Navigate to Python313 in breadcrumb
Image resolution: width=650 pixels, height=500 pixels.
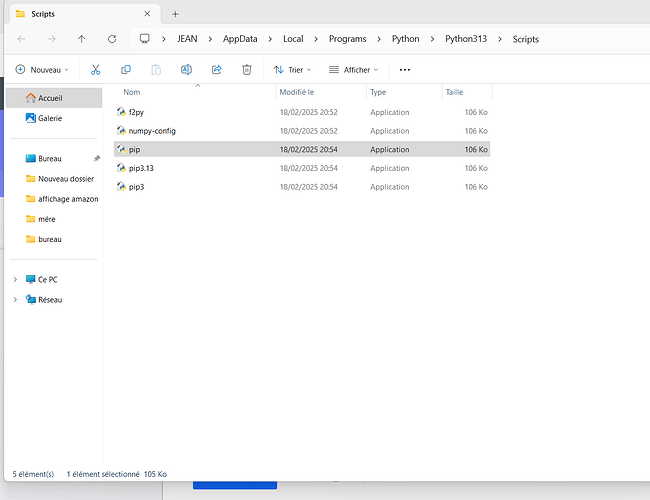click(466, 39)
